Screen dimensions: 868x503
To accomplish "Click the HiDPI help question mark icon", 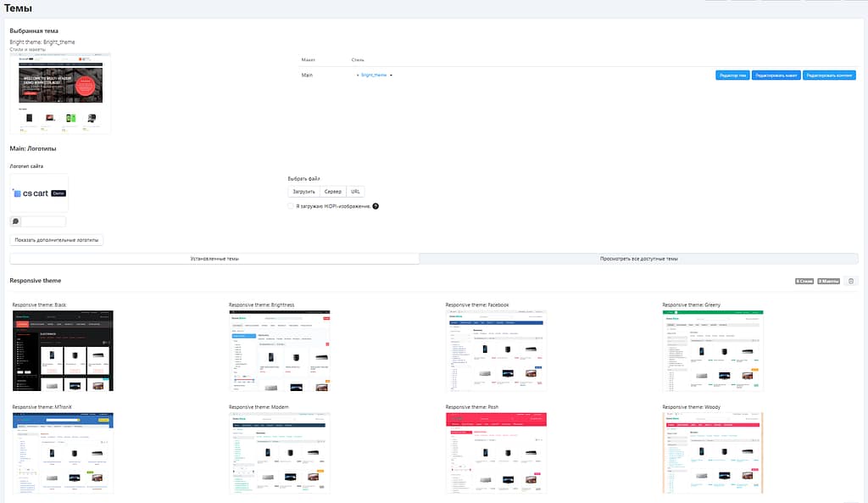I will pos(376,206).
